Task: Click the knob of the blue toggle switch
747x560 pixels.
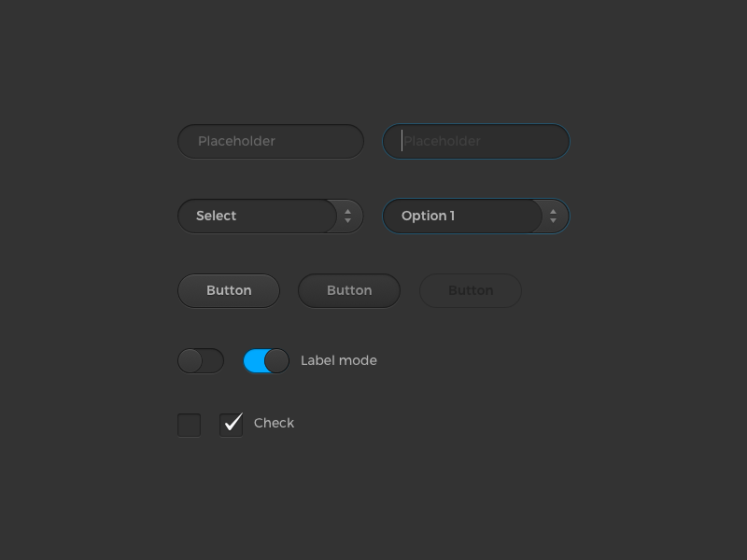Action: (x=275, y=360)
